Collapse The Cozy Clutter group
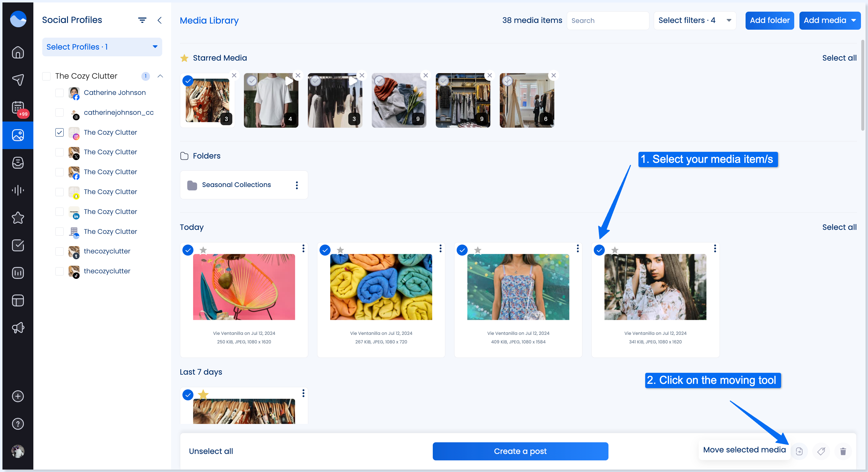This screenshot has width=868, height=472. tap(160, 76)
